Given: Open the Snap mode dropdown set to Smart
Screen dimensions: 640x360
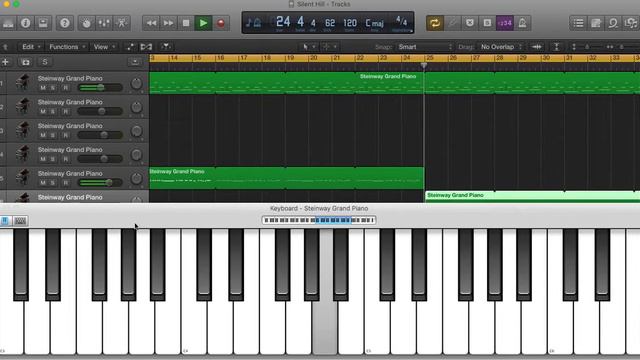Looking at the screenshot, I should (425, 47).
